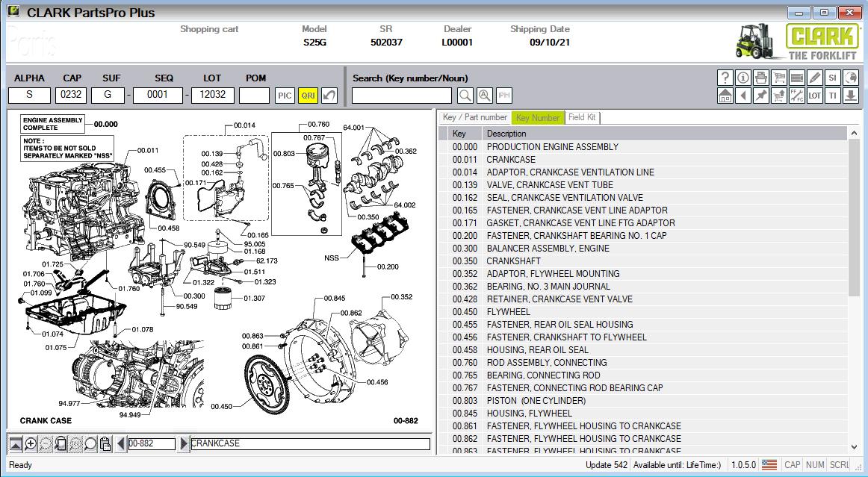
Task: Toggle the highlighted QRI button
Action: tap(307, 96)
